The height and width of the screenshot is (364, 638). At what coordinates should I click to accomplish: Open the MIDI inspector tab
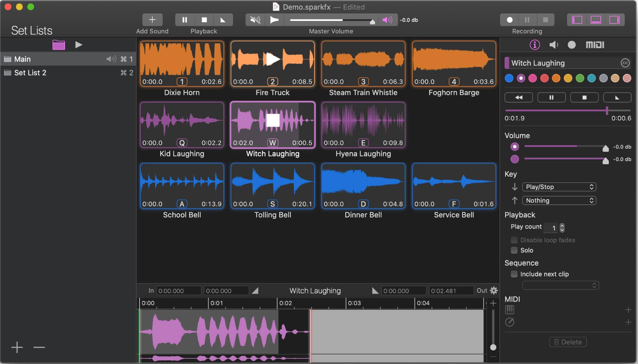pyautogui.click(x=595, y=45)
